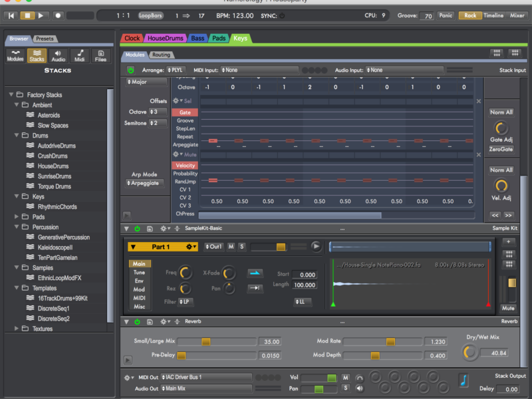The image size is (532, 399).
Task: Open the Audio browser section
Action: pos(58,56)
